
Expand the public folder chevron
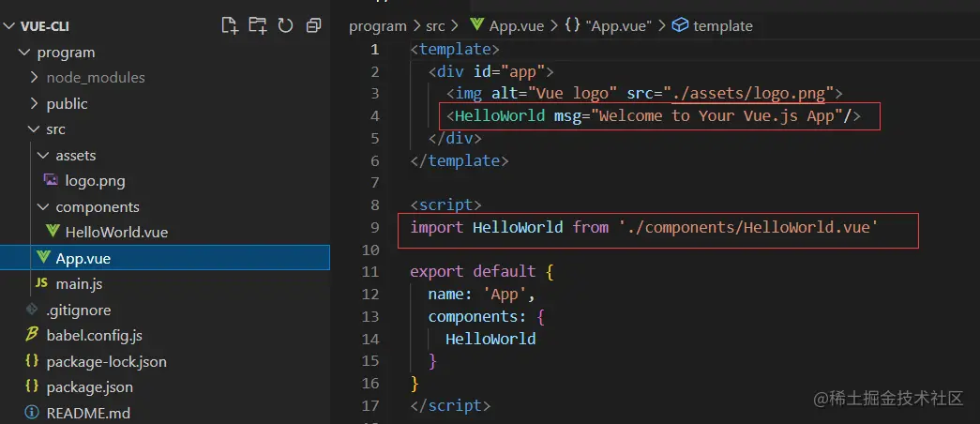34,104
